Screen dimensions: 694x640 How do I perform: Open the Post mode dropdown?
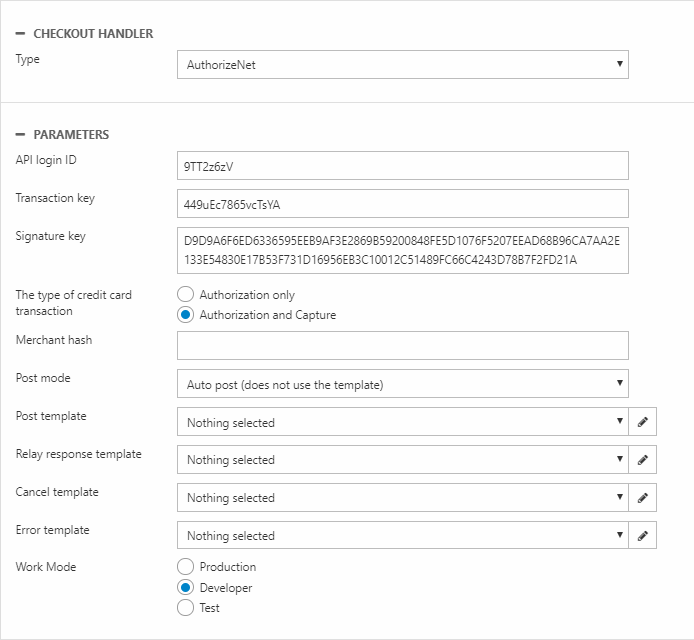pyautogui.click(x=402, y=384)
